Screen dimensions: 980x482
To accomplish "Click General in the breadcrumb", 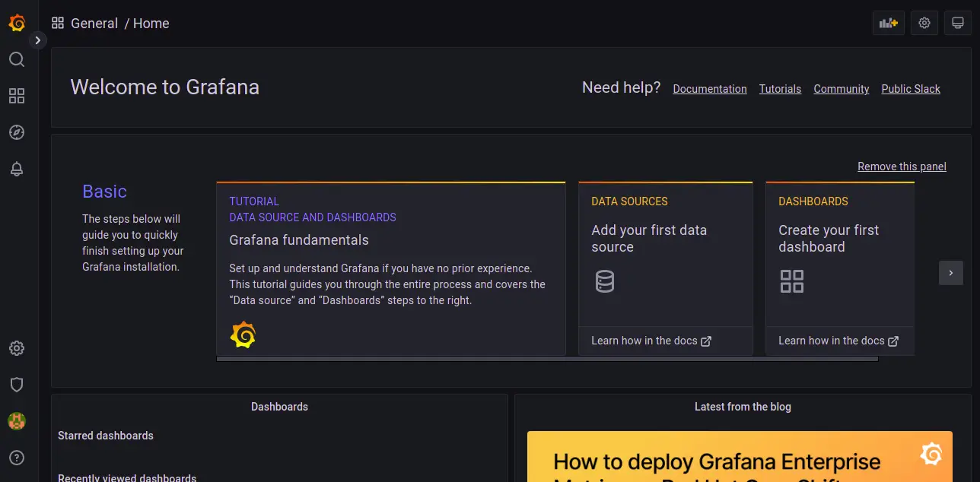I will coord(94,24).
